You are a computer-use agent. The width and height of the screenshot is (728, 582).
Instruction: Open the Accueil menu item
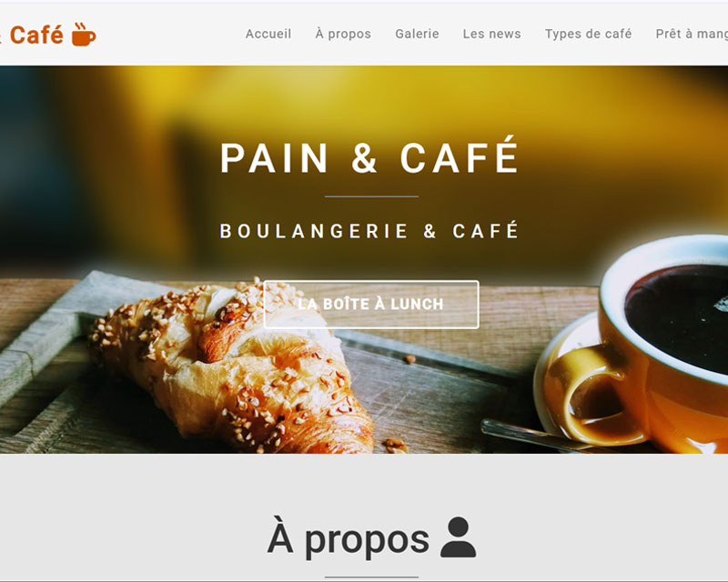point(268,34)
